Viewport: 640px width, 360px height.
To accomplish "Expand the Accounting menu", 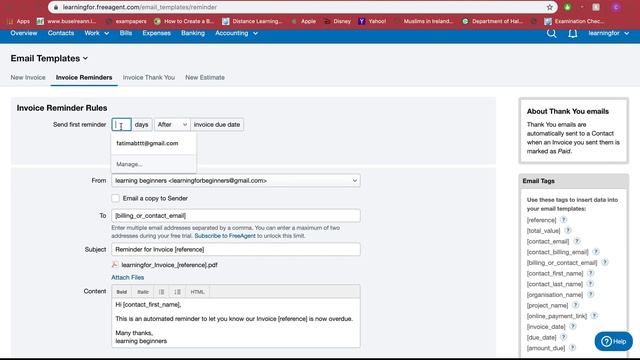I will pyautogui.click(x=236, y=33).
